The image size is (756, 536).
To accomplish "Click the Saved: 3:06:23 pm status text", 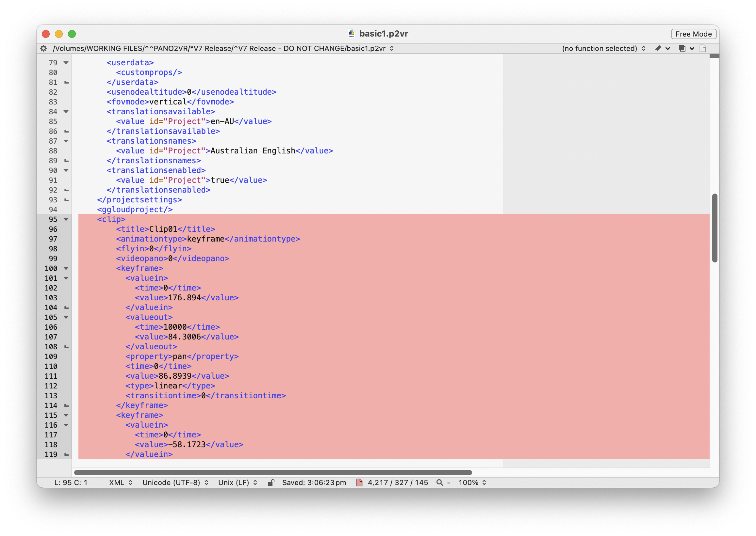I will pyautogui.click(x=314, y=483).
